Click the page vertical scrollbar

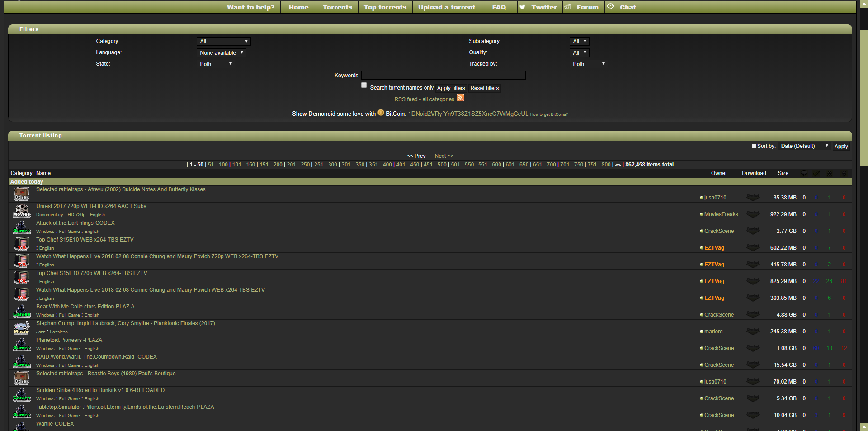(x=864, y=97)
